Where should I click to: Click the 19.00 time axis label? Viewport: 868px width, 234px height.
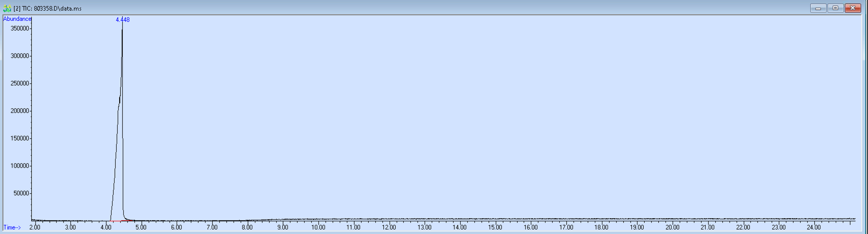click(x=637, y=227)
